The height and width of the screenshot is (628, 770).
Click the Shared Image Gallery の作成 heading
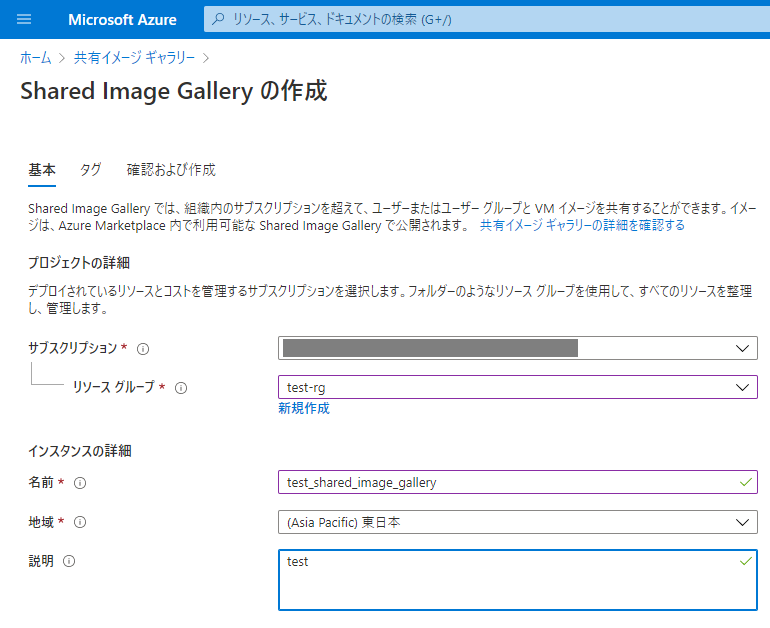tap(174, 91)
